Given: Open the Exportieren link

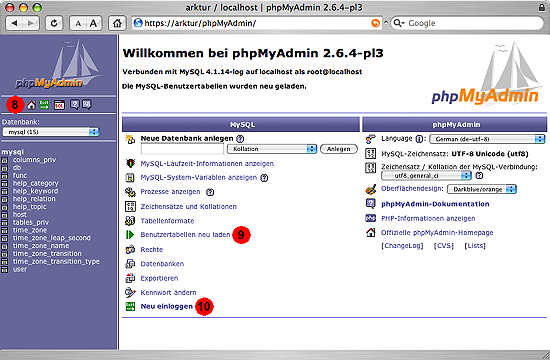Looking at the screenshot, I should 159,278.
